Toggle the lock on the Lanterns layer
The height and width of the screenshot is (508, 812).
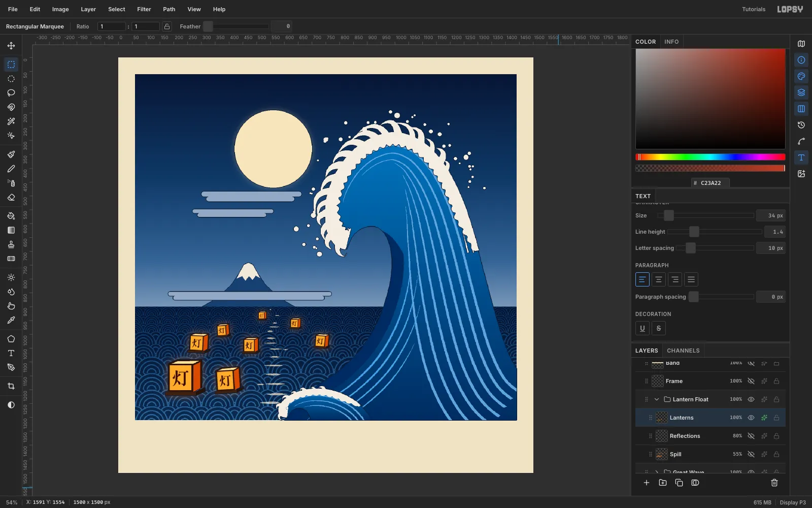pos(776,418)
